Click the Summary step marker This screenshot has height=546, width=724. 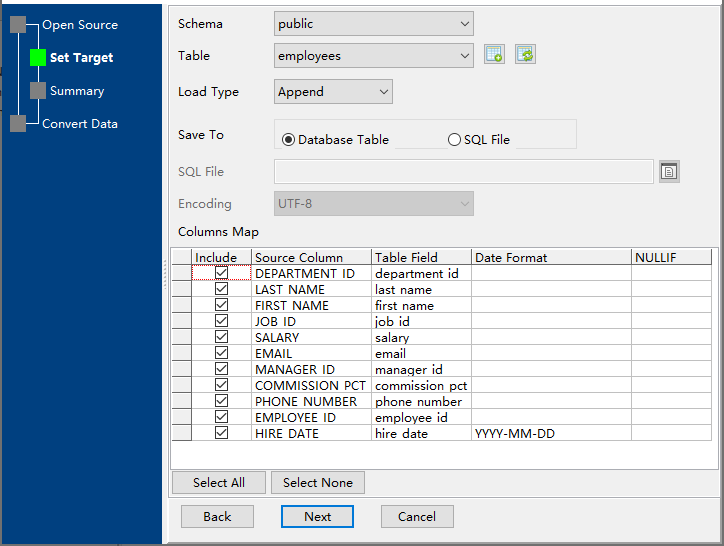(38, 91)
